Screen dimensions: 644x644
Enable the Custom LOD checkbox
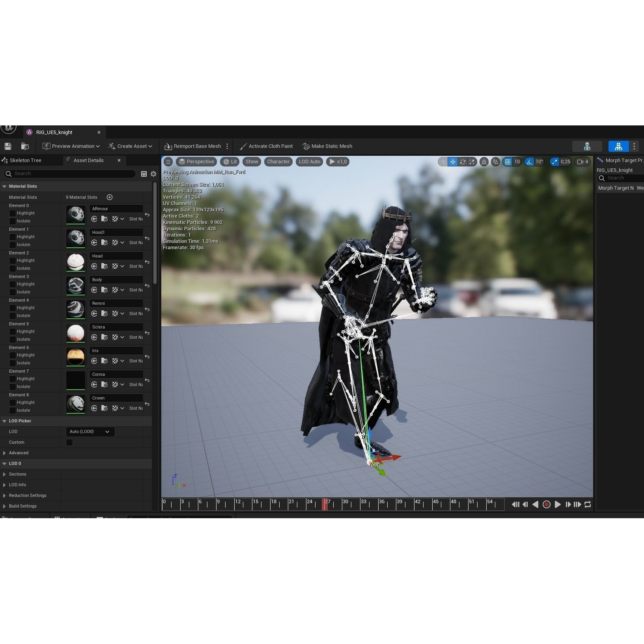(69, 442)
